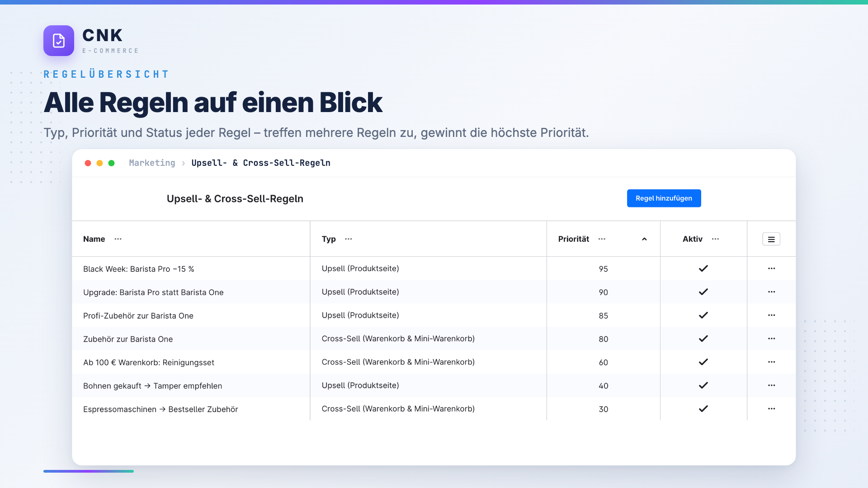
Task: Click the priority value 30
Action: (x=604, y=409)
